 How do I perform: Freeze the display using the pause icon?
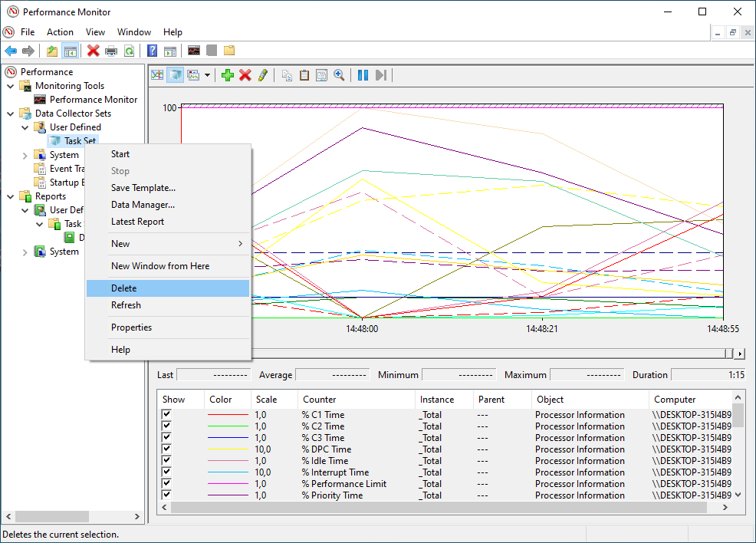click(x=362, y=74)
